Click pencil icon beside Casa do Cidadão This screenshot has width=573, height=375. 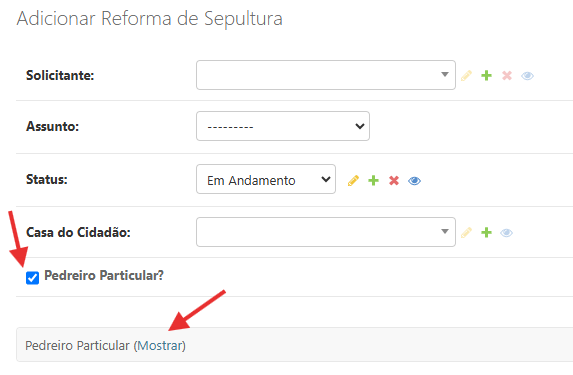(466, 232)
